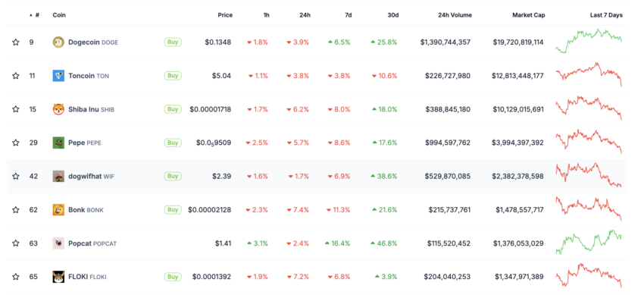Open the Shiba Inu SHIB coin page
This screenshot has height=295, width=644.
[91, 109]
